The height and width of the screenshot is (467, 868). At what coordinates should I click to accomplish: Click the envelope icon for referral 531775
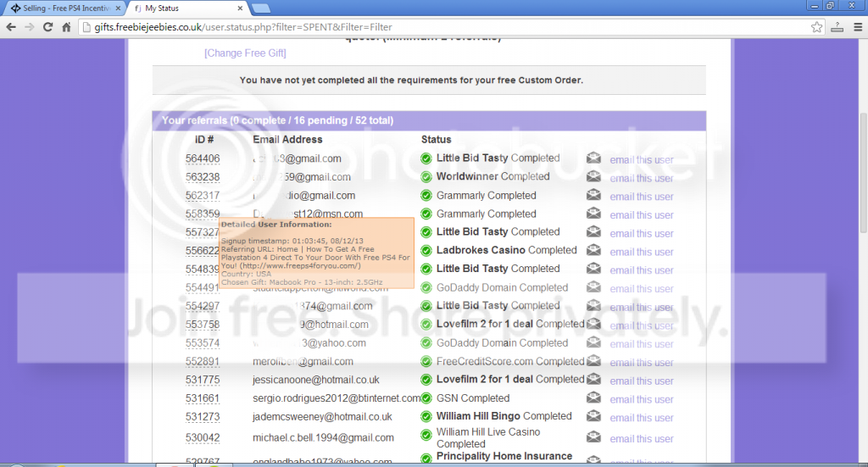pyautogui.click(x=593, y=379)
